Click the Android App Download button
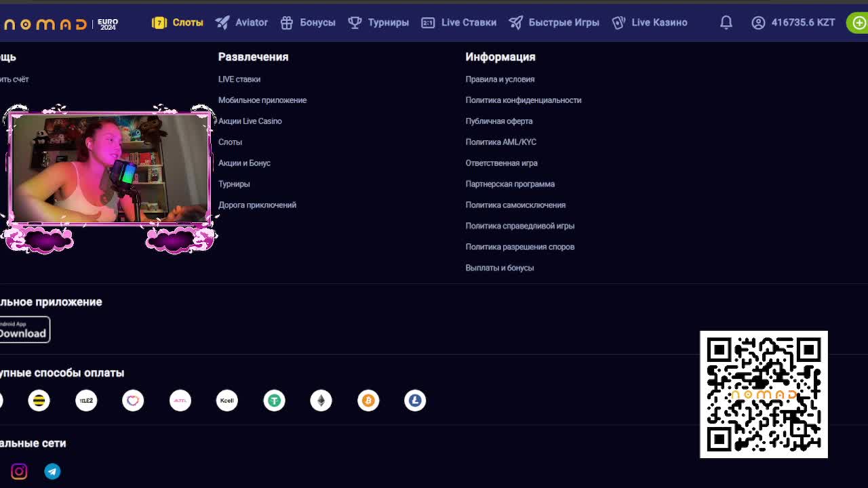The height and width of the screenshot is (488, 868). (24, 329)
